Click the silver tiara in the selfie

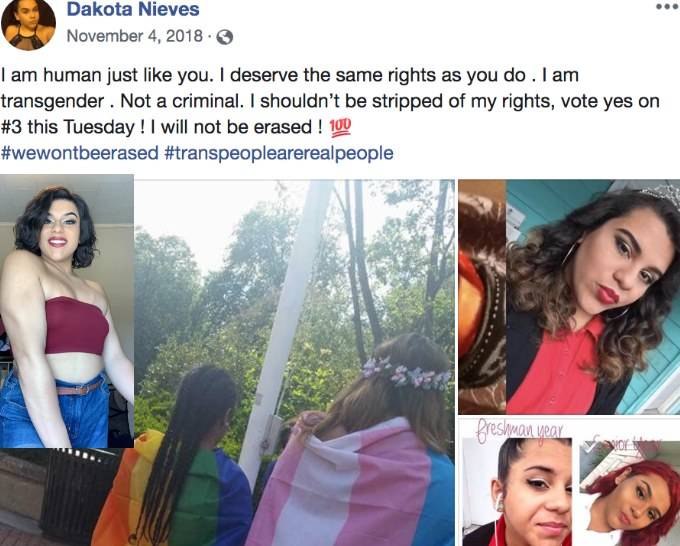pos(661,195)
